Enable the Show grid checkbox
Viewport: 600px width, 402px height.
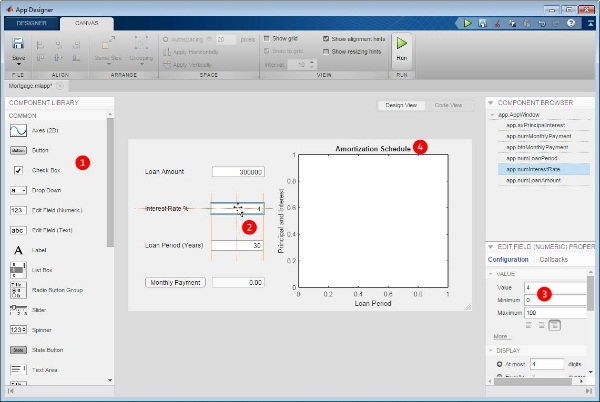(266, 38)
